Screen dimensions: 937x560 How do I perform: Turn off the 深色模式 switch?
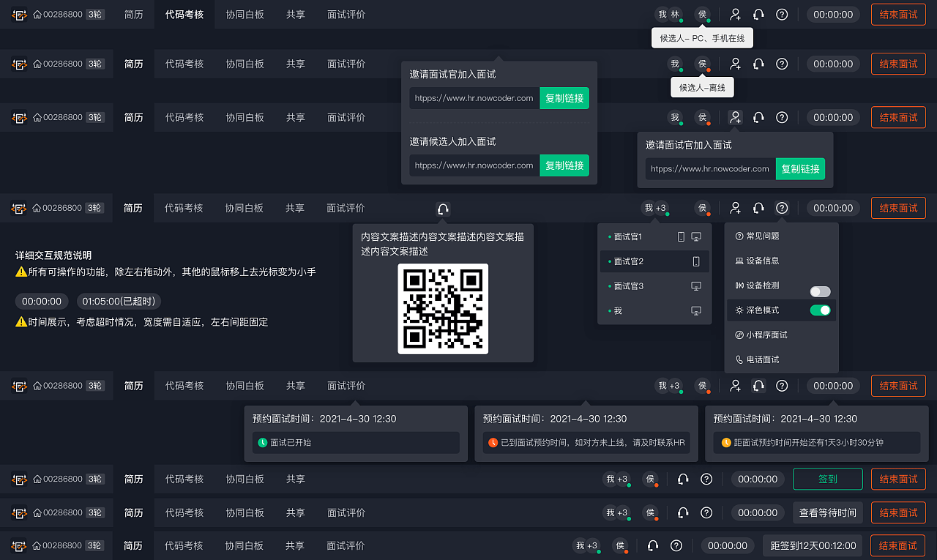[820, 310]
